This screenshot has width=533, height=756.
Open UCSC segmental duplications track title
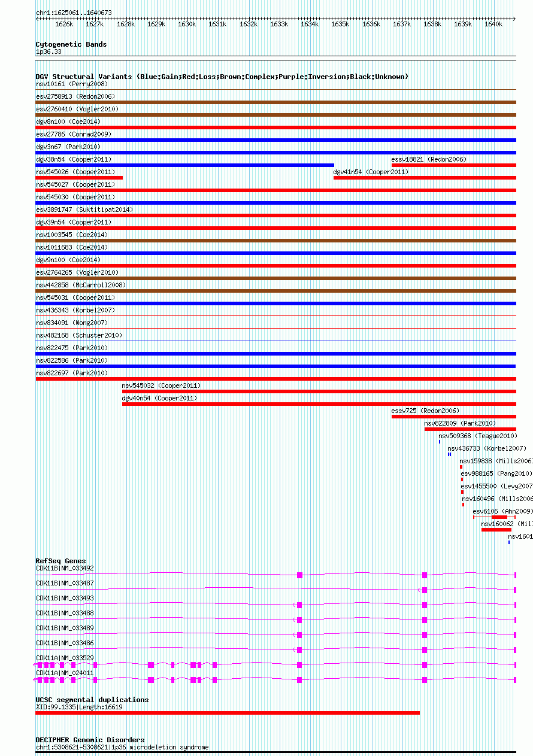92,700
